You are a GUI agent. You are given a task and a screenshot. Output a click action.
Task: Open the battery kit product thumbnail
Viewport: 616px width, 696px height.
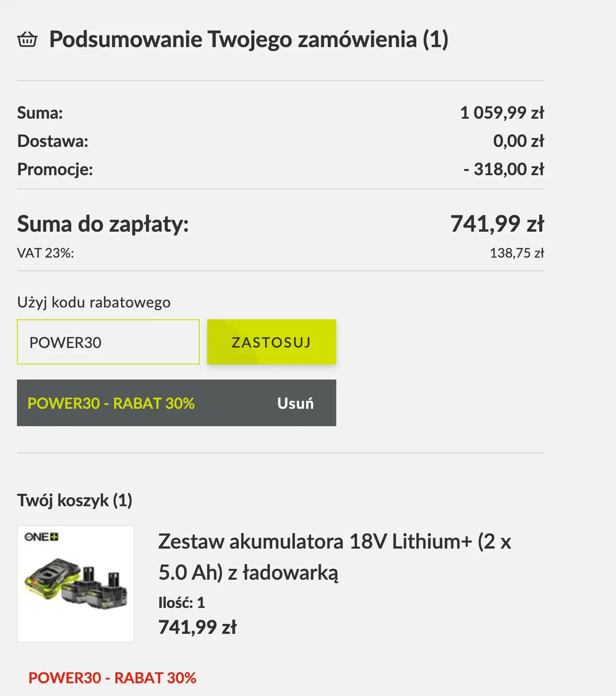[76, 584]
